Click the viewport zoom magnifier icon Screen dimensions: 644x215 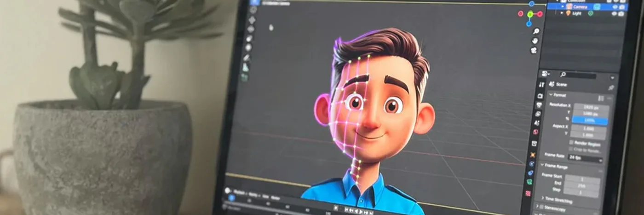(536, 31)
